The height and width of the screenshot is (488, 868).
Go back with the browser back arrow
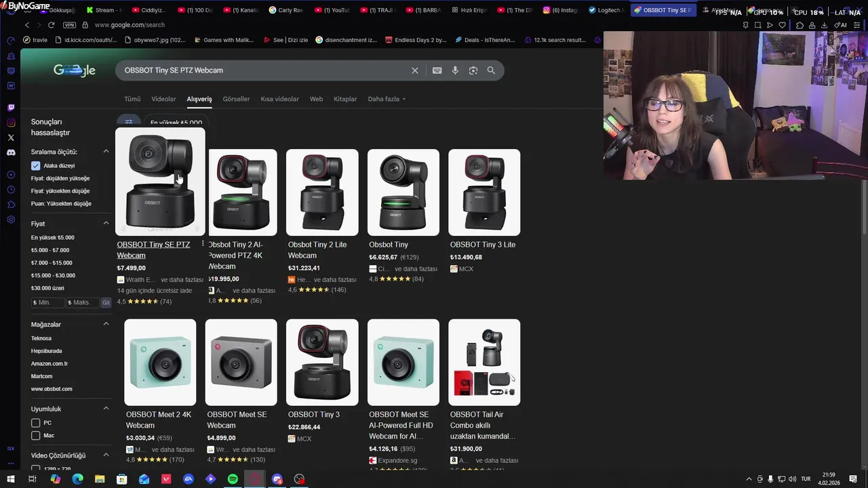(x=27, y=25)
